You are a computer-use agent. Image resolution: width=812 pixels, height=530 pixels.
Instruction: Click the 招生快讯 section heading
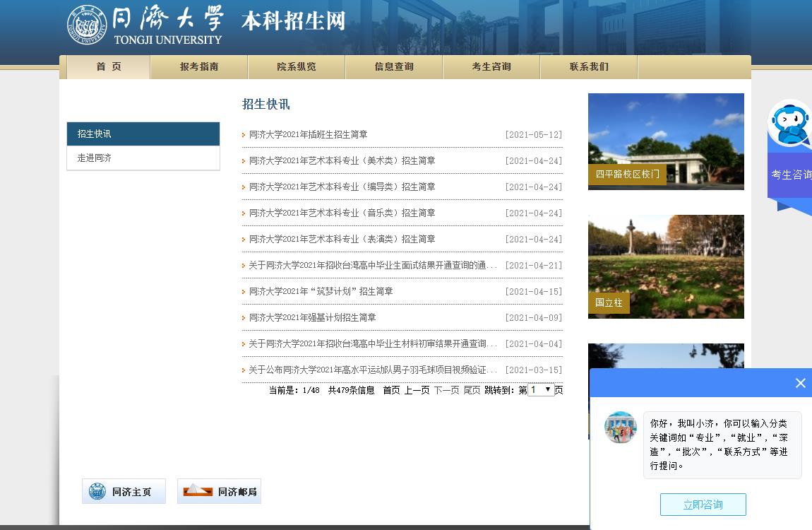[x=265, y=104]
